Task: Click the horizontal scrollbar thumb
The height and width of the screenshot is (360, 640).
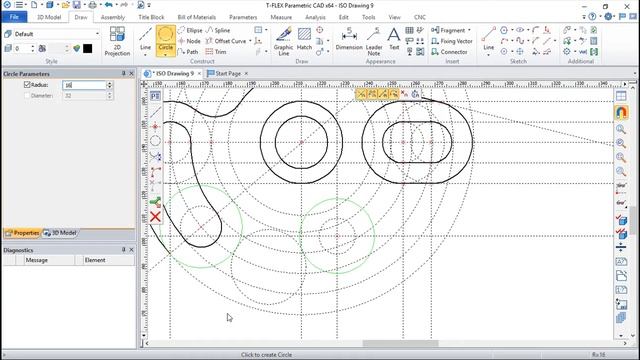Action: (x=400, y=344)
